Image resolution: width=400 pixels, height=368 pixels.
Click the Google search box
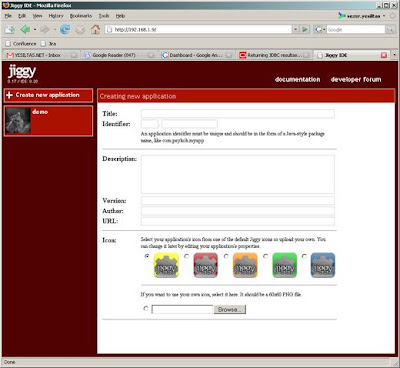(356, 30)
